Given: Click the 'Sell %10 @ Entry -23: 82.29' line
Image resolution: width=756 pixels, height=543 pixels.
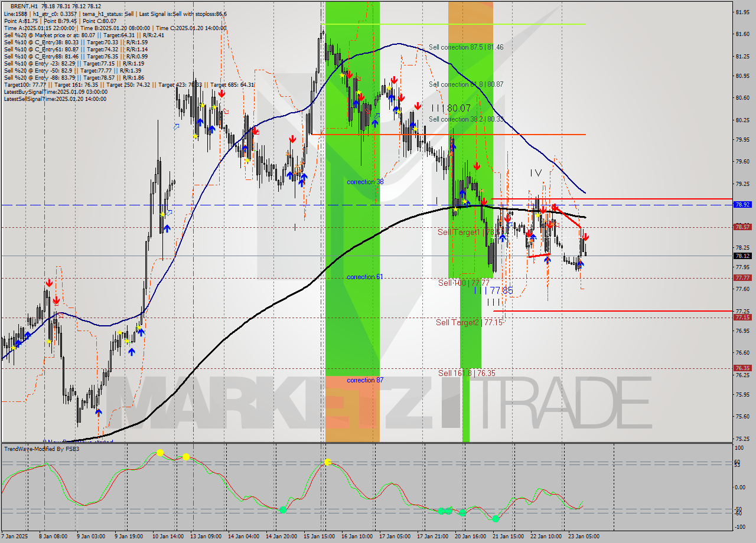Looking at the screenshot, I should [73, 63].
